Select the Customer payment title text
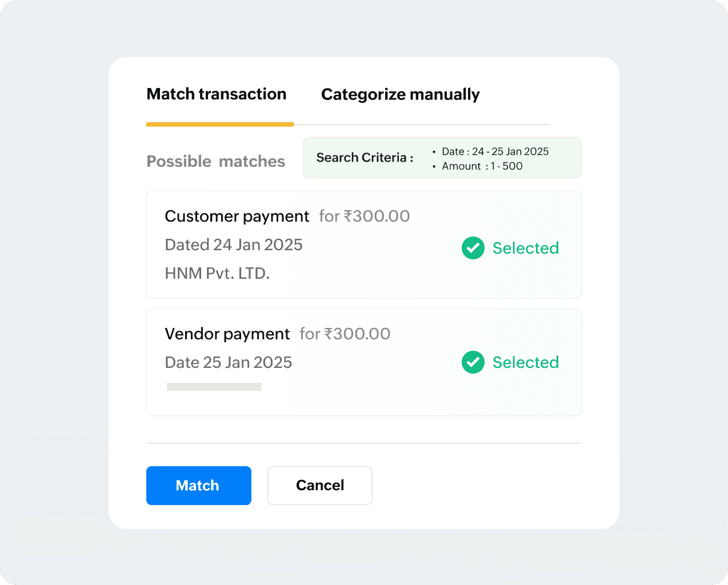The width and height of the screenshot is (728, 585). click(237, 217)
